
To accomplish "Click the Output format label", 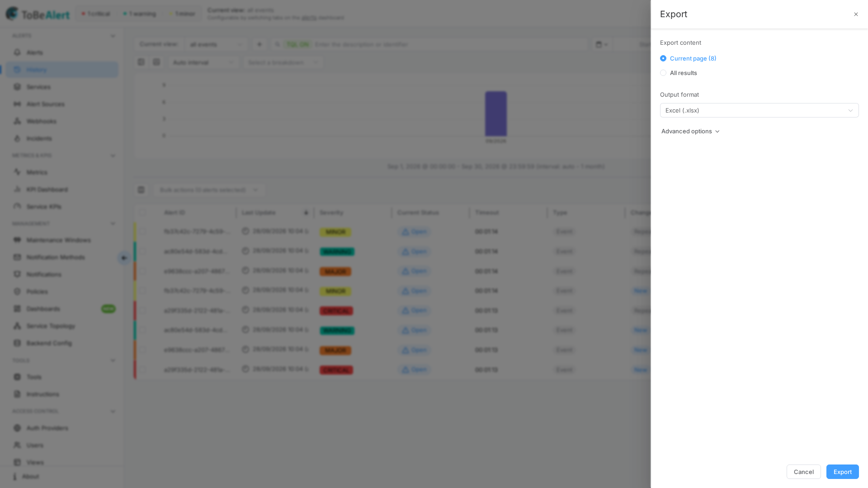I will [x=679, y=94].
